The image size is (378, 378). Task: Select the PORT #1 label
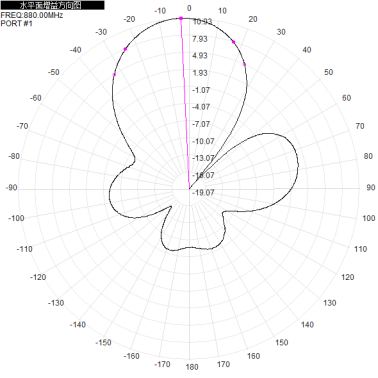(x=17, y=23)
